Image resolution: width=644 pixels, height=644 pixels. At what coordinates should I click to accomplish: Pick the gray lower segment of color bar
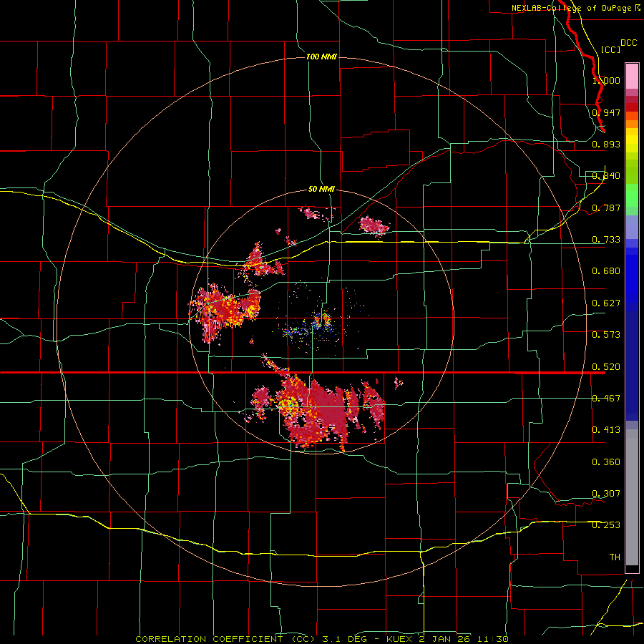[x=632, y=497]
